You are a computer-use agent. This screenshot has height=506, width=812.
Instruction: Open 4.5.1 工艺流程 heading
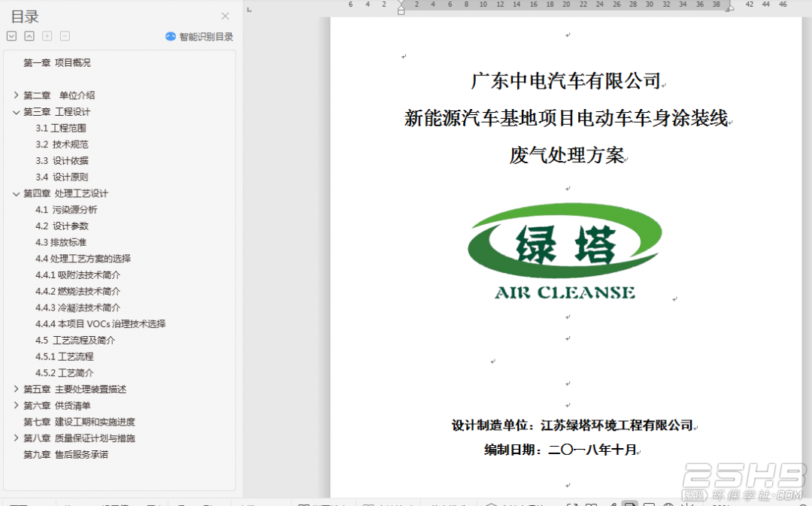64,357
